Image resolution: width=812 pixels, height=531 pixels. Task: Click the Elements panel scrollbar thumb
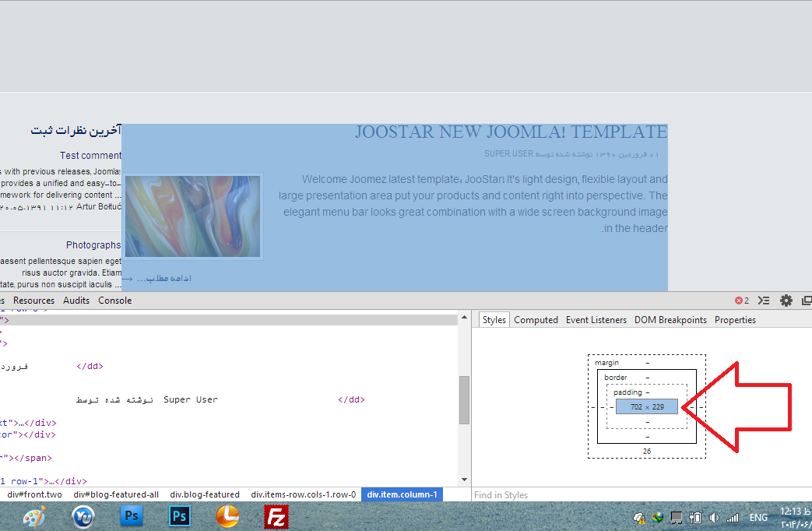464,400
